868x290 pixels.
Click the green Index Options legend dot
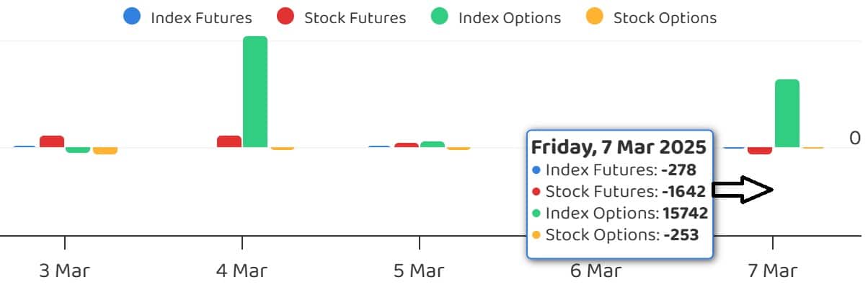point(440,17)
